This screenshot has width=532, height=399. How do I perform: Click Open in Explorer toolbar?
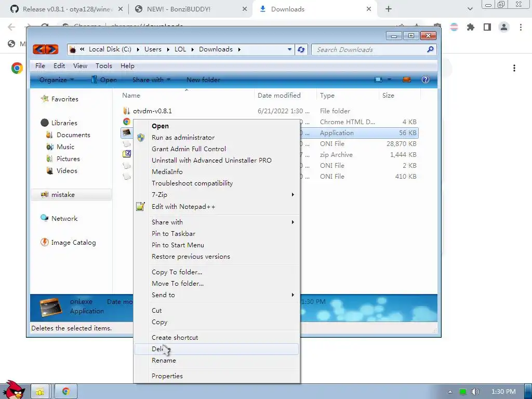104,79
